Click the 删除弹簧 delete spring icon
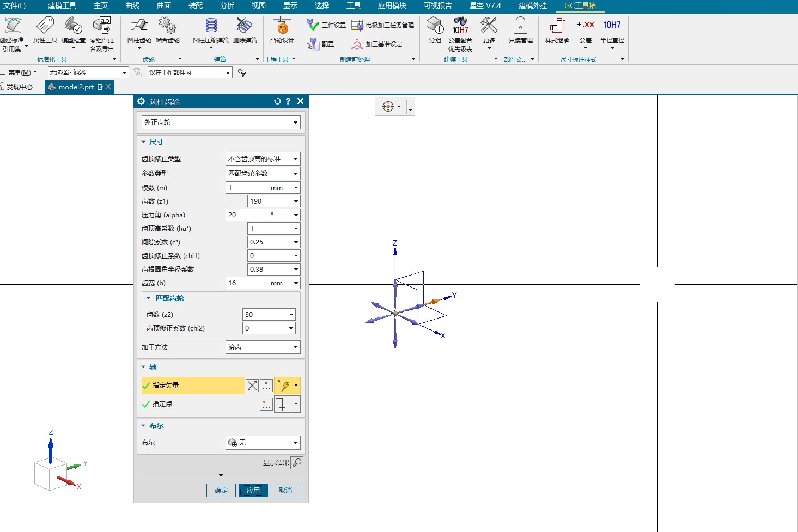This screenshot has height=532, width=798. [x=245, y=26]
